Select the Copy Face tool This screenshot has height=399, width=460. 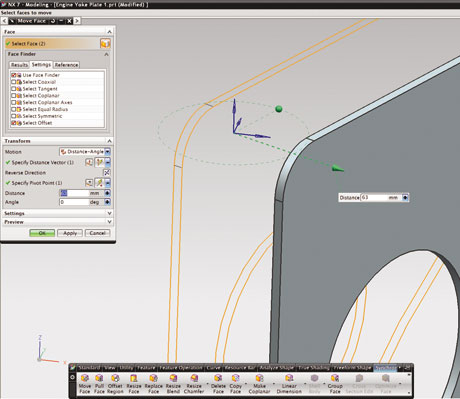235,384
